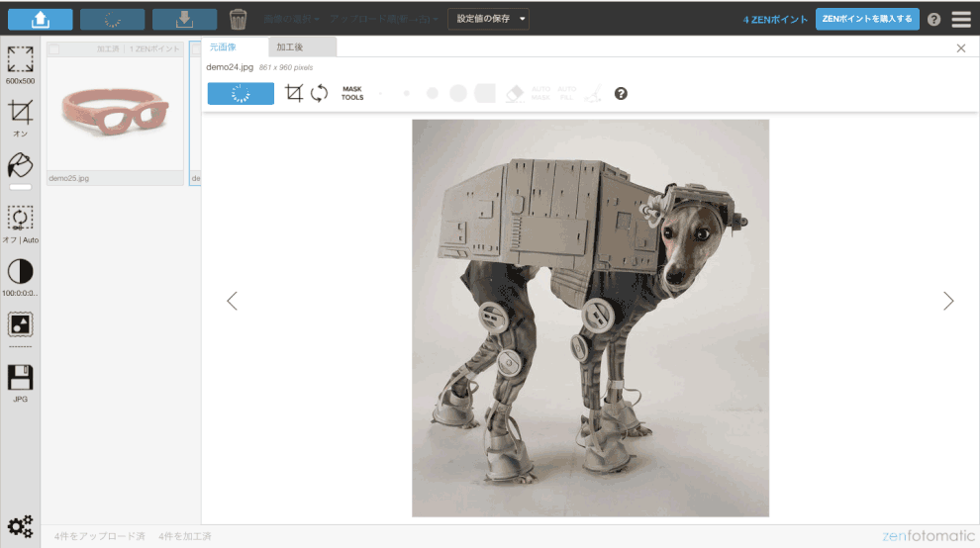Select the largest square-round brush shape
Screen dimensions: 980x548
tap(485, 94)
